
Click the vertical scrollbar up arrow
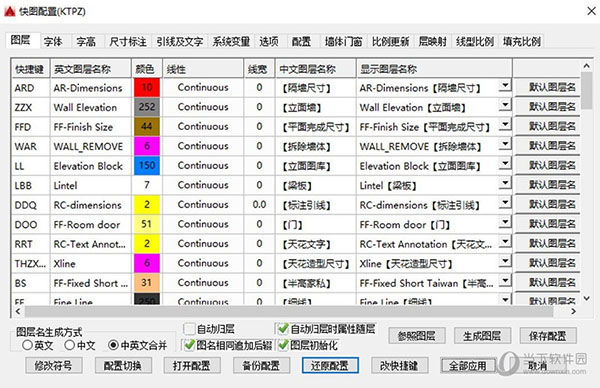[586, 66]
